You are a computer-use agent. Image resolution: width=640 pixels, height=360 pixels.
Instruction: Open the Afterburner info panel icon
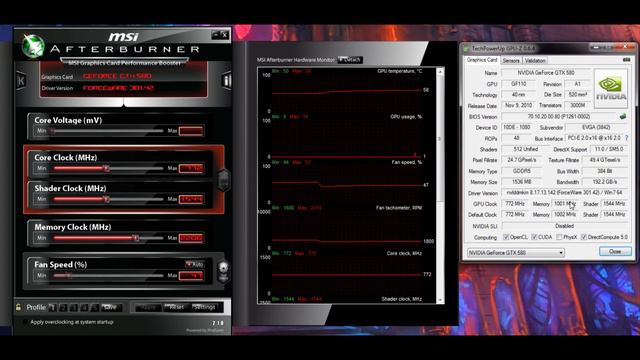coord(226,80)
